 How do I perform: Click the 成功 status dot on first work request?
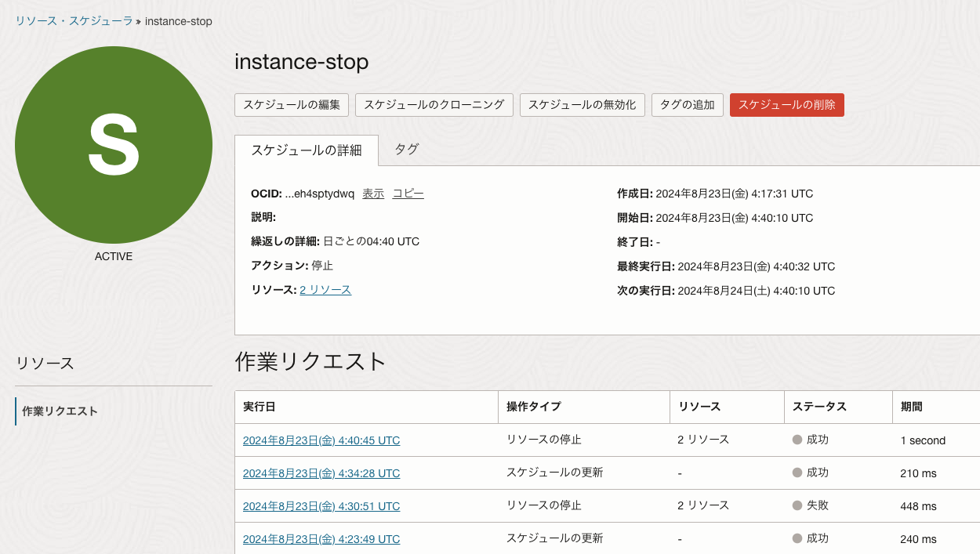click(797, 440)
